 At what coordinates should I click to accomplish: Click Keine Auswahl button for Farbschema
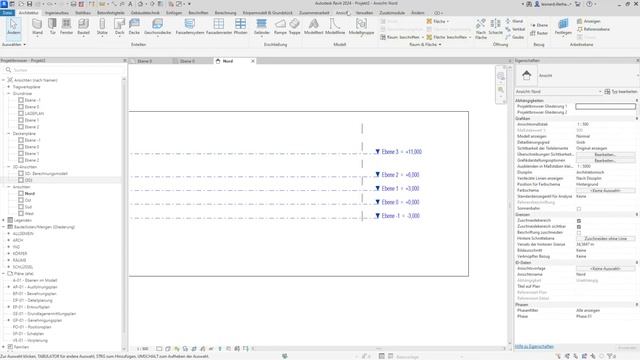click(605, 191)
